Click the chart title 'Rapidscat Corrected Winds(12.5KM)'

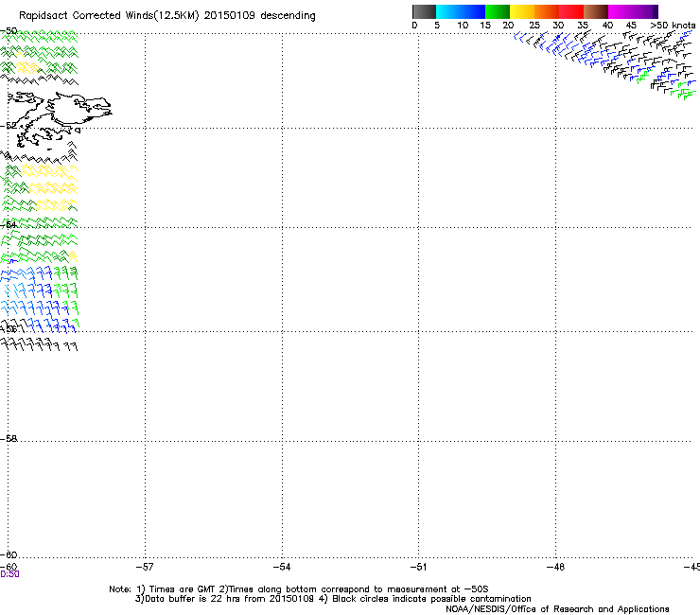coord(109,16)
